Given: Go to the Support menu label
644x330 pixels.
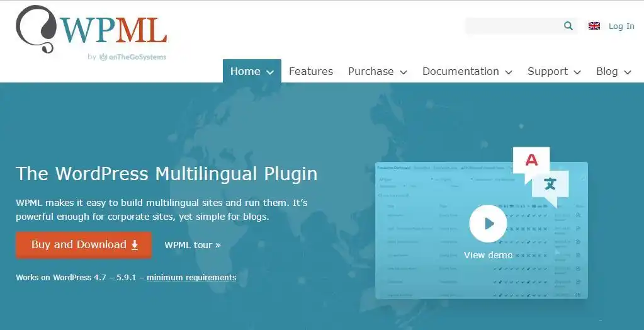Looking at the screenshot, I should click(547, 72).
